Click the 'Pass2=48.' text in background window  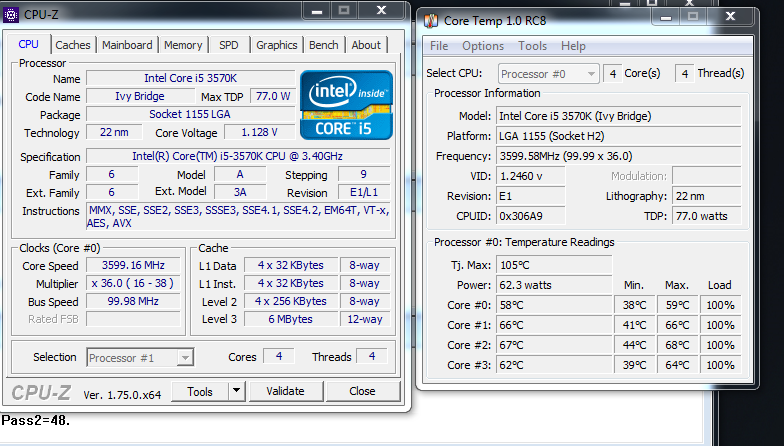(x=36, y=420)
